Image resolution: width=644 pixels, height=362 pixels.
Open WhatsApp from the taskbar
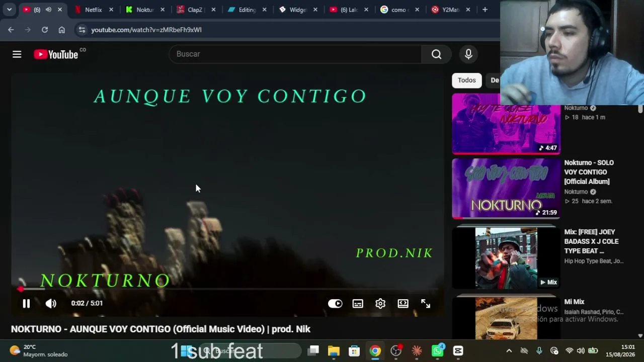pos(437,350)
